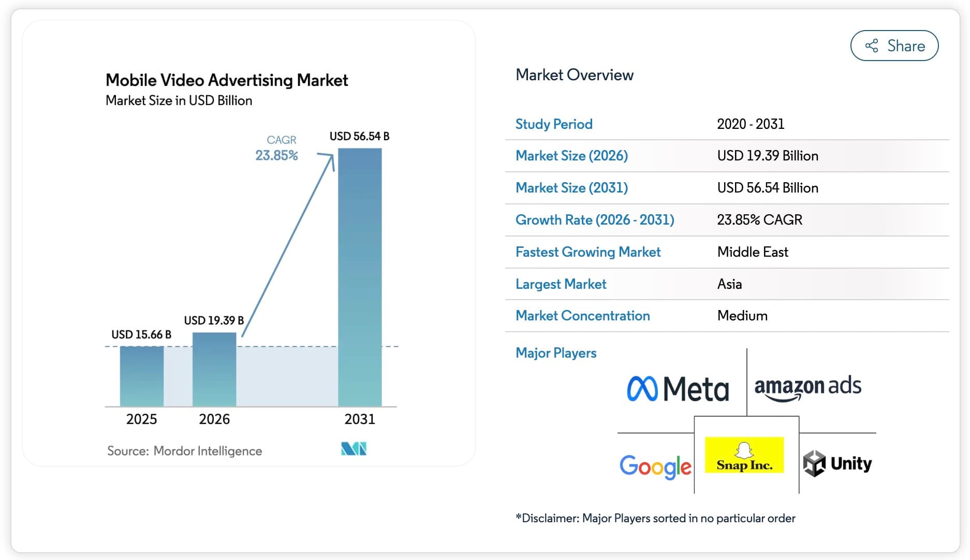The image size is (970, 560).
Task: Click the share network icon
Action: pyautogui.click(x=871, y=46)
